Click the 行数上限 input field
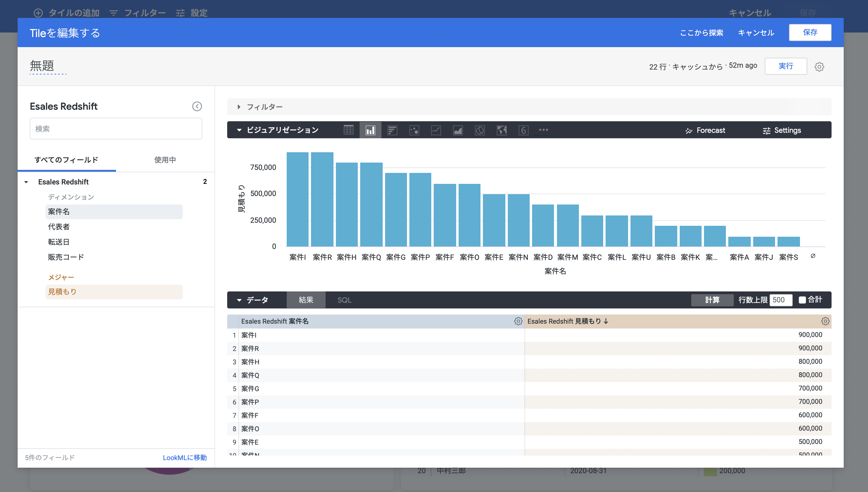The image size is (868, 492). click(x=781, y=300)
